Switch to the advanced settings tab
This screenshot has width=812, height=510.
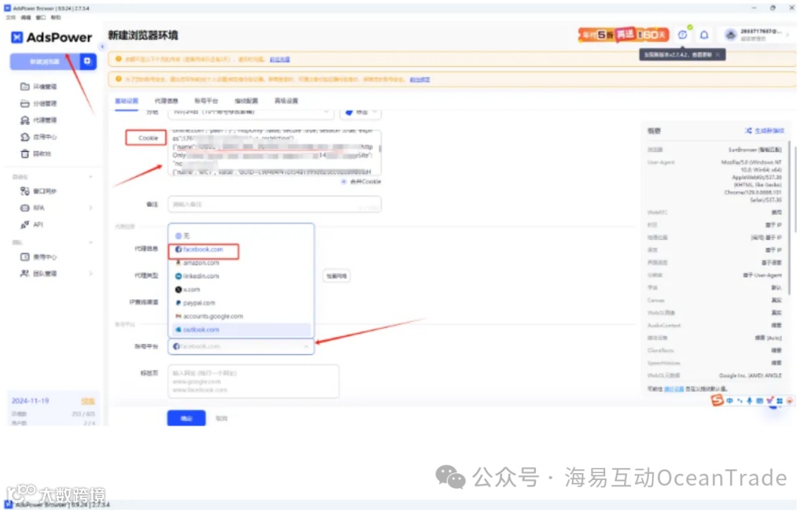pyautogui.click(x=286, y=101)
